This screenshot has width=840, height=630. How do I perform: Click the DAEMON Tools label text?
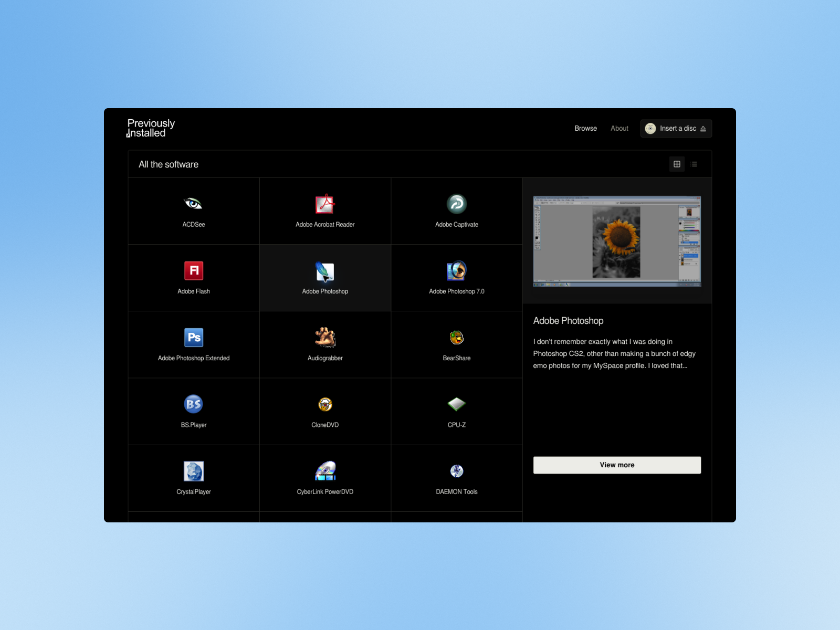pyautogui.click(x=457, y=492)
